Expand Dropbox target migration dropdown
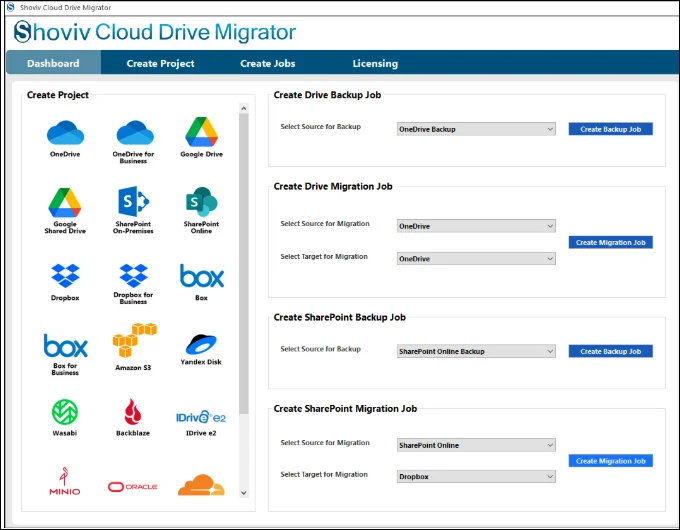 click(476, 476)
